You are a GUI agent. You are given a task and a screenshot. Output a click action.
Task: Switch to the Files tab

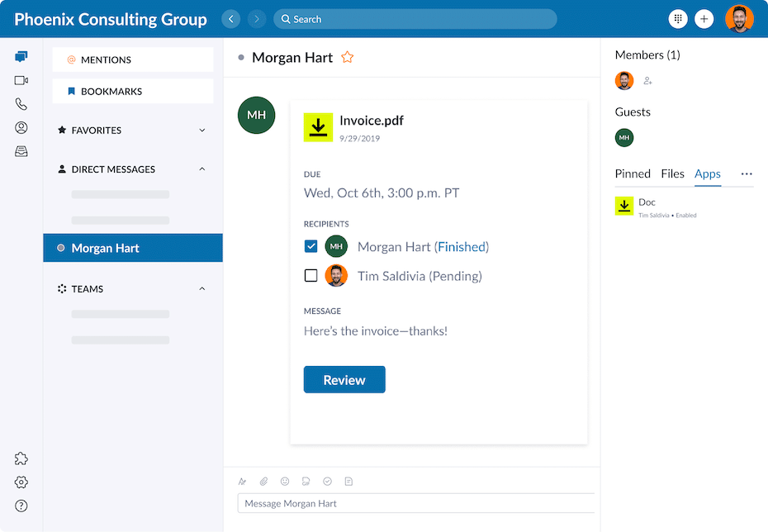tap(672, 173)
